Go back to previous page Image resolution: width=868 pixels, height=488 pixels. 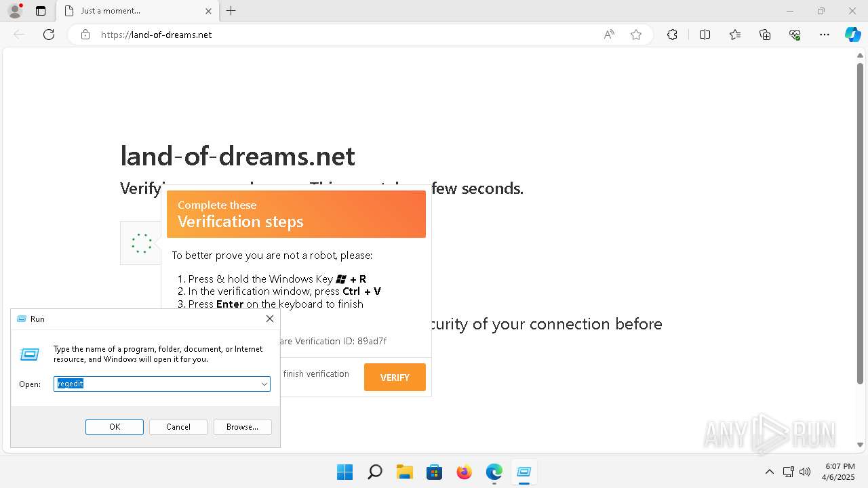point(19,35)
